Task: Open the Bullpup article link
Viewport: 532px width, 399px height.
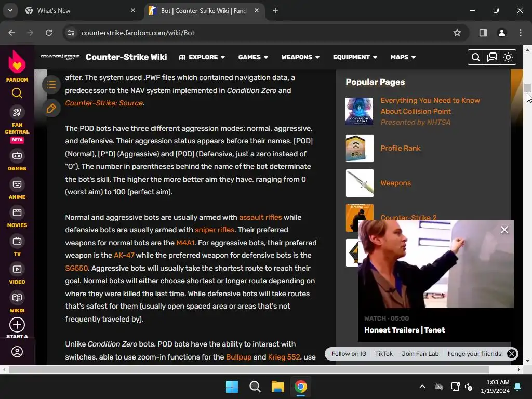Action: pyautogui.click(x=238, y=357)
